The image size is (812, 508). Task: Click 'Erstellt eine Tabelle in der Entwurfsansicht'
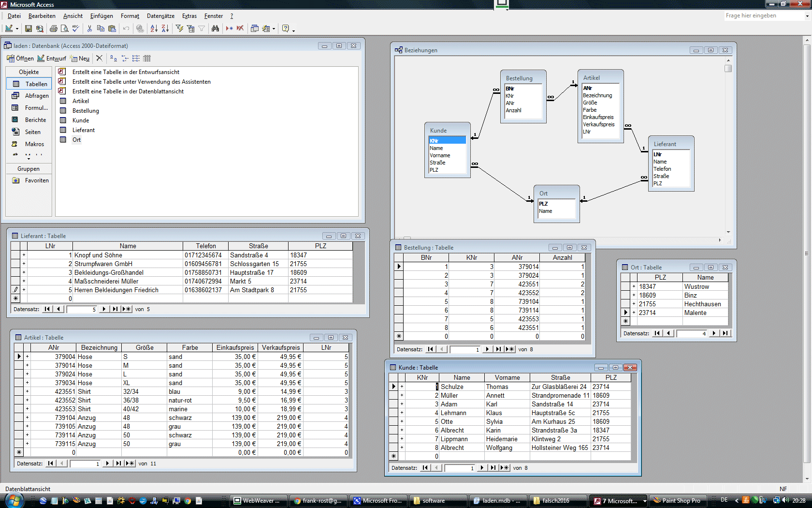point(126,72)
